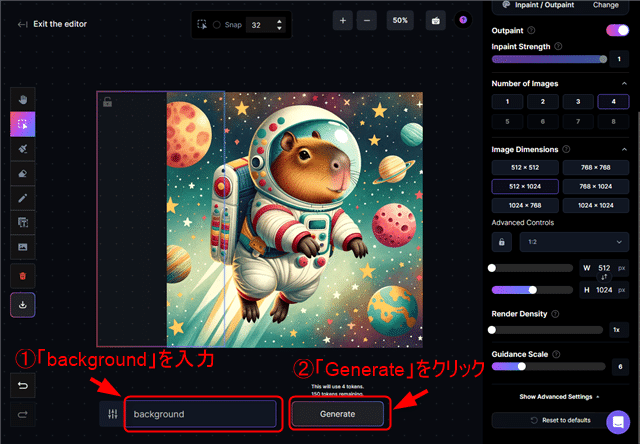The image size is (640, 444).
Task: Click the download artwork icon
Action: tap(23, 305)
